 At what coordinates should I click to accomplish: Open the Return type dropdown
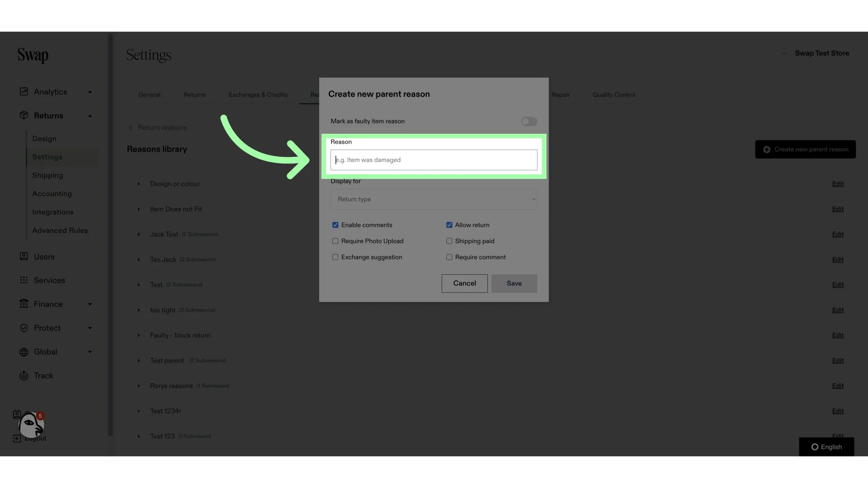pos(434,199)
